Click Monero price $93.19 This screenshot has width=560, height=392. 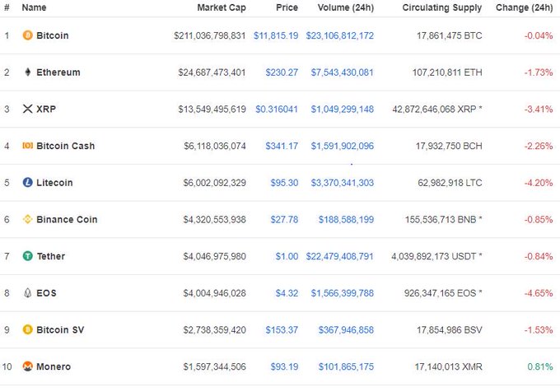click(284, 366)
